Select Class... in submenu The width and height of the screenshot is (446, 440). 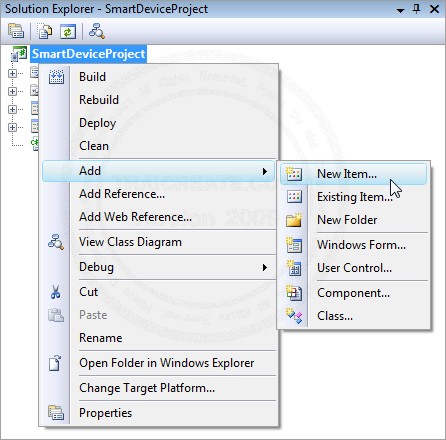point(354,316)
